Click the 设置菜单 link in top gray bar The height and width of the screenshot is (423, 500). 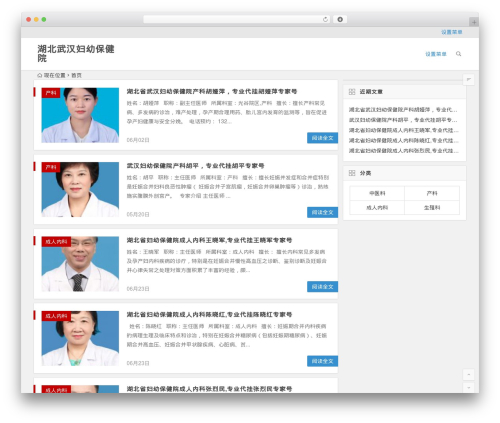452,32
